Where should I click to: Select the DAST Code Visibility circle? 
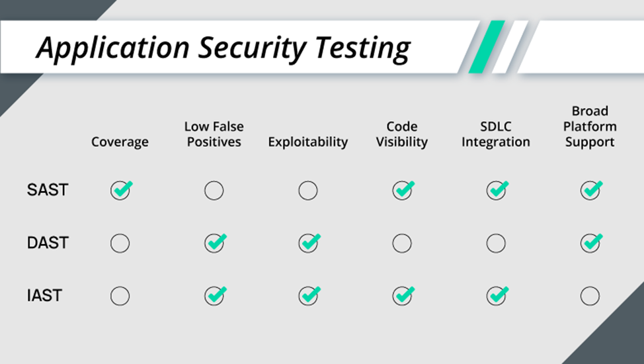pos(401,244)
